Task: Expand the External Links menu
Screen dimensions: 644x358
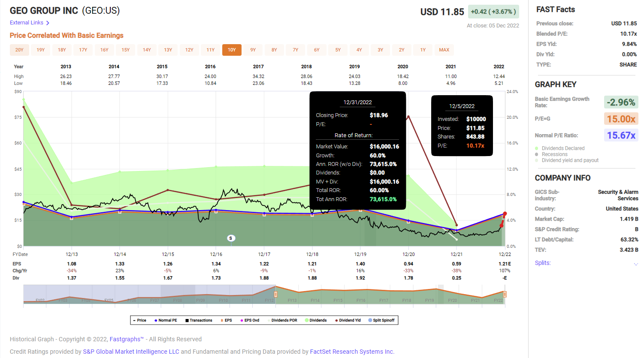Action: tap(27, 22)
